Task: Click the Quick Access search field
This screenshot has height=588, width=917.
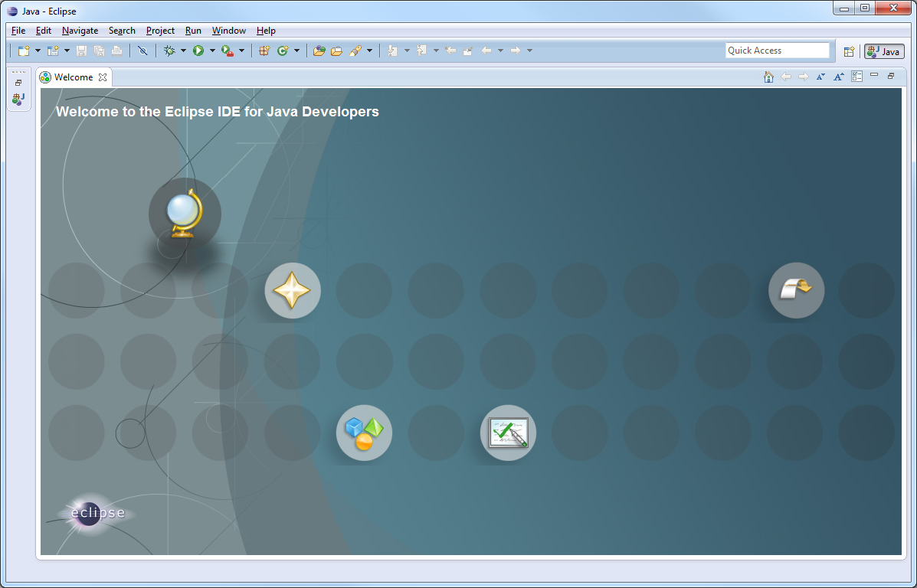Action: pyautogui.click(x=778, y=51)
